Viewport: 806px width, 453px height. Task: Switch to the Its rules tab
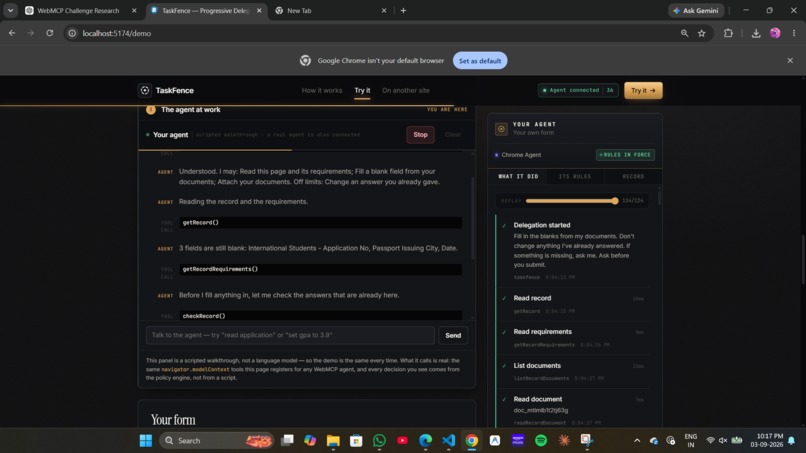coord(575,176)
